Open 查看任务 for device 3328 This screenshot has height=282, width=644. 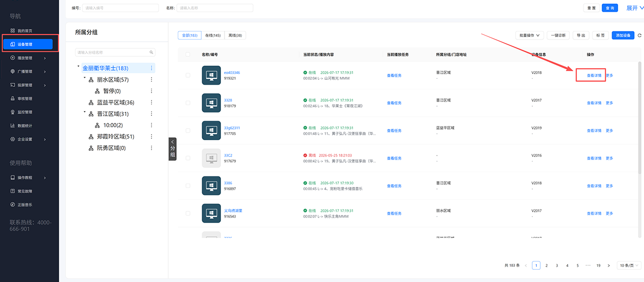coord(394,103)
